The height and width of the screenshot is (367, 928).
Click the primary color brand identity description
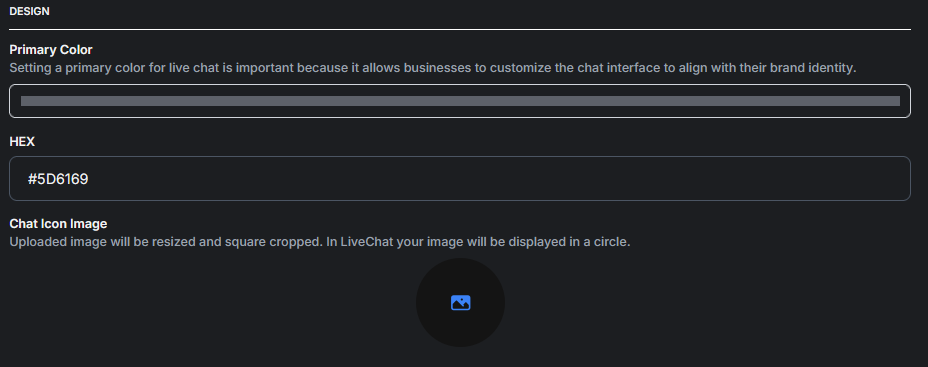click(433, 67)
